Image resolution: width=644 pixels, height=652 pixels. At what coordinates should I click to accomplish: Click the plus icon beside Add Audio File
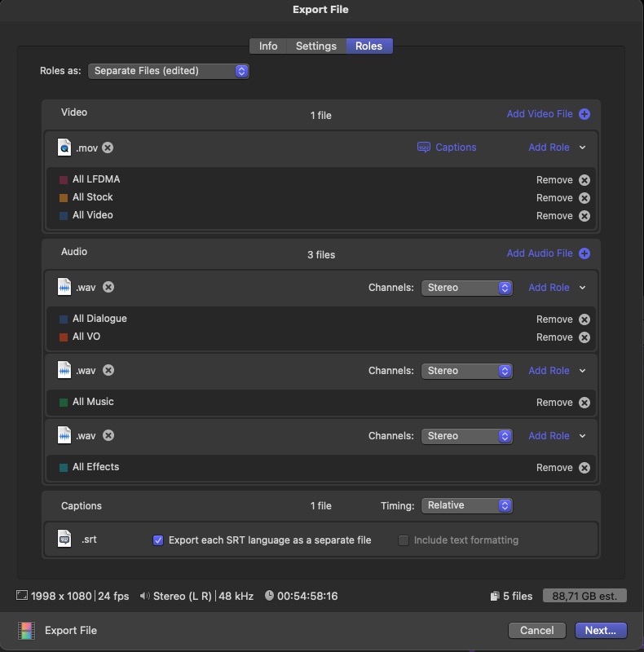coord(584,253)
